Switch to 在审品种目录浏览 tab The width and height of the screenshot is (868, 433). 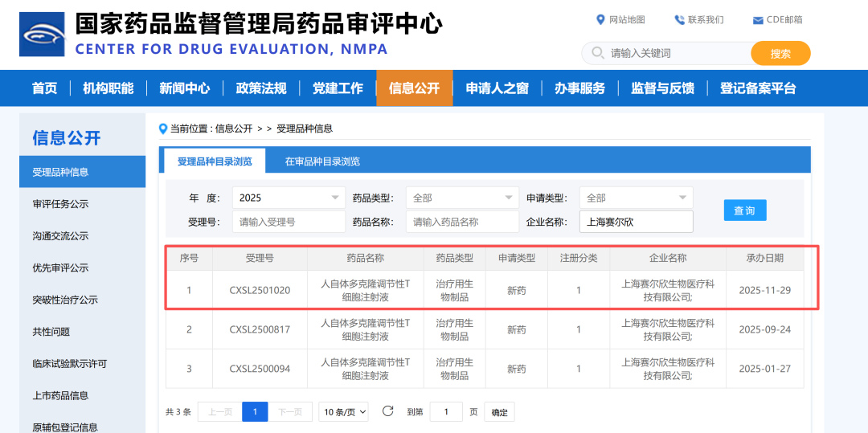pyautogui.click(x=322, y=161)
